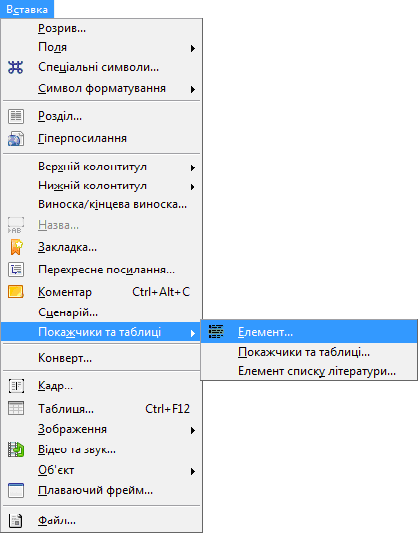Click the Таблиця table icon

[x=16, y=408]
